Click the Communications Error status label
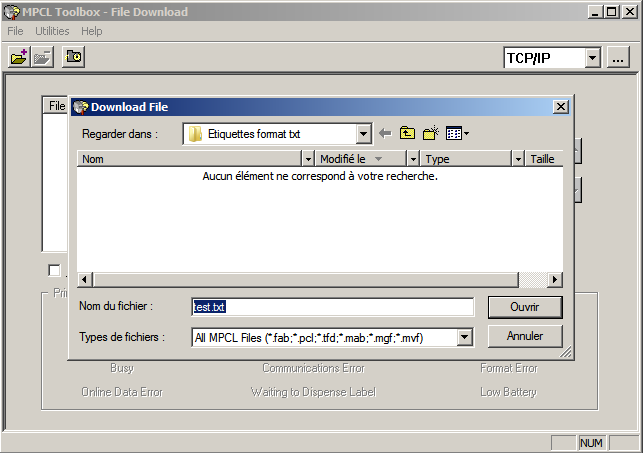Screen dimensions: 643x453 coord(314,368)
